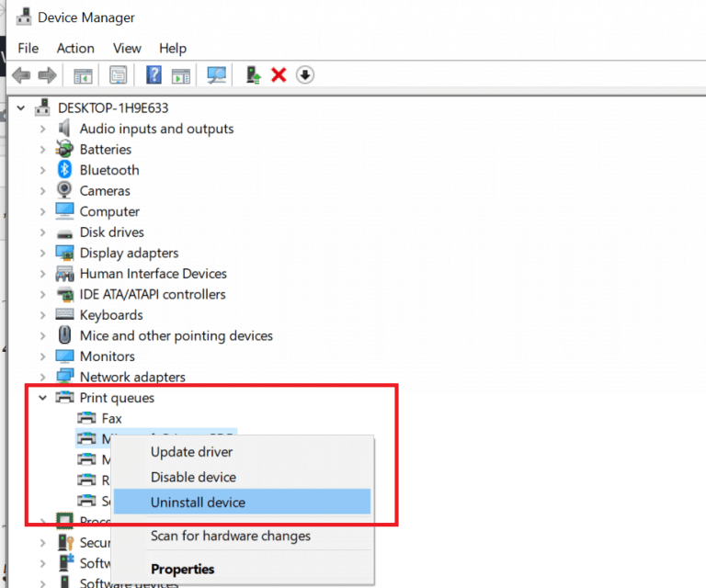Open the View menu
The height and width of the screenshot is (588, 706).
(x=127, y=48)
